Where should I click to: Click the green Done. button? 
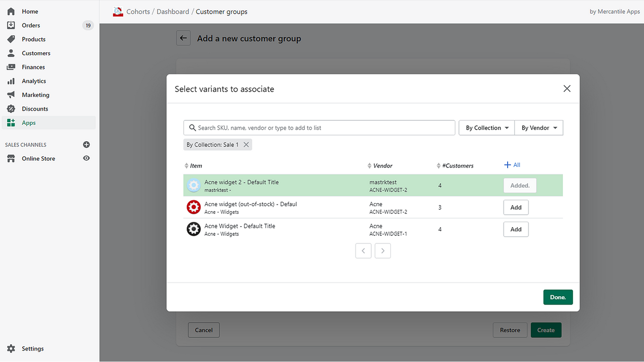coord(558,297)
